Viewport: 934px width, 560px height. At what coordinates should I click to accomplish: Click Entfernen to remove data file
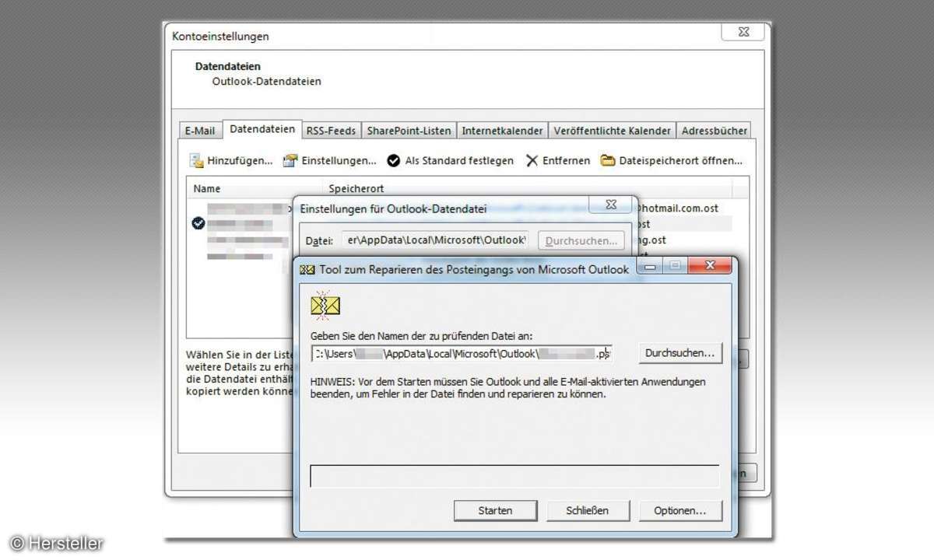tap(557, 161)
